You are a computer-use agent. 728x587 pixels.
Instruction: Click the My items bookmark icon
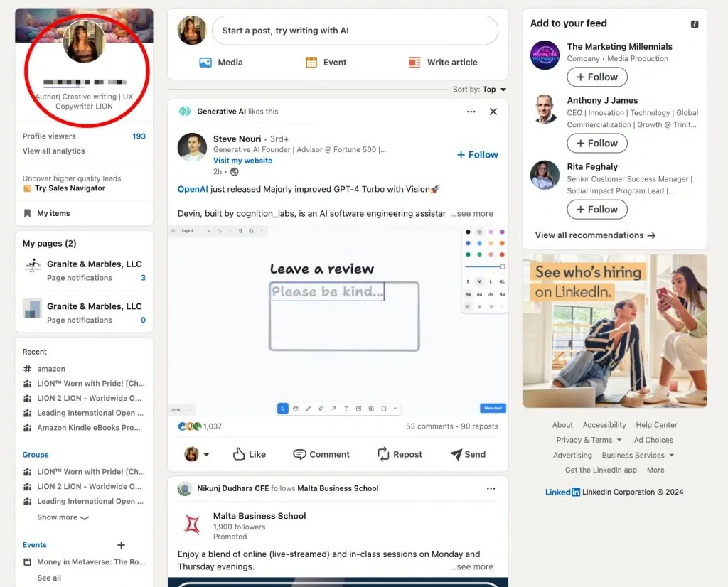coord(28,213)
